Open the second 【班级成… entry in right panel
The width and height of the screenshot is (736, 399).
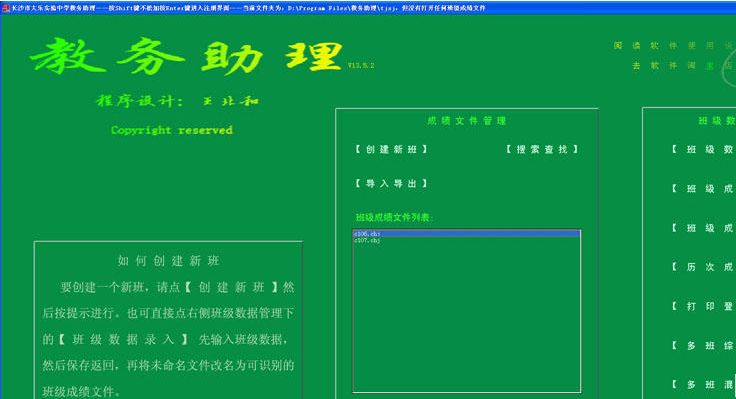pos(702,228)
